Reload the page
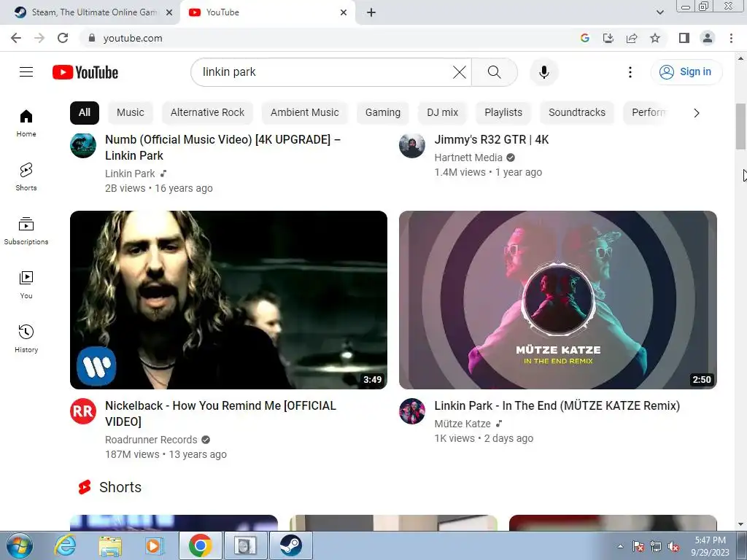 [x=63, y=38]
